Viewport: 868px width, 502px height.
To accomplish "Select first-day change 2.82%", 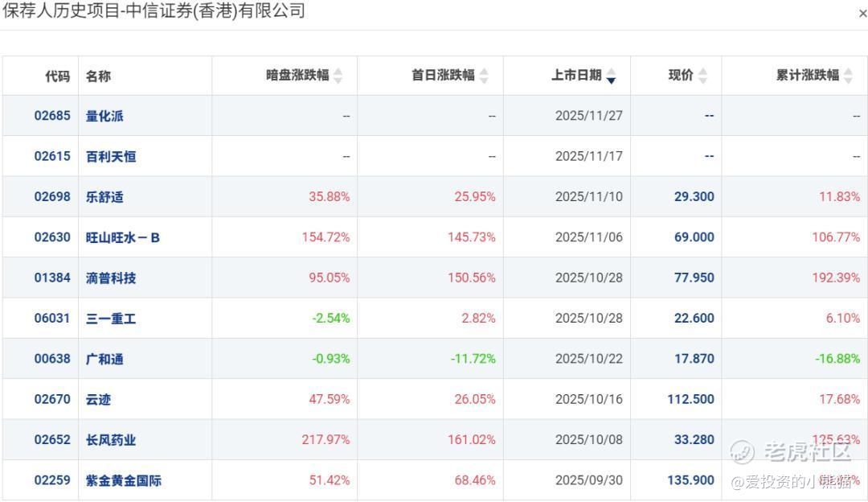I will [478, 318].
